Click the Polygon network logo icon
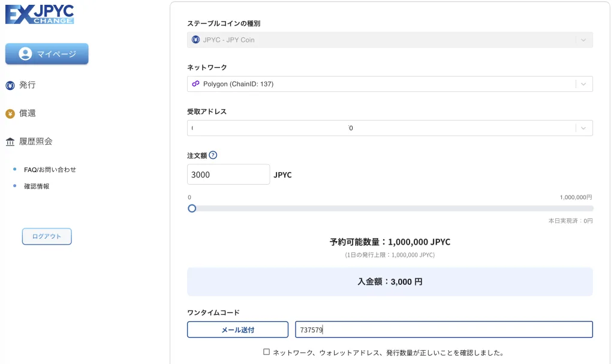The image size is (614, 364). [x=195, y=84]
